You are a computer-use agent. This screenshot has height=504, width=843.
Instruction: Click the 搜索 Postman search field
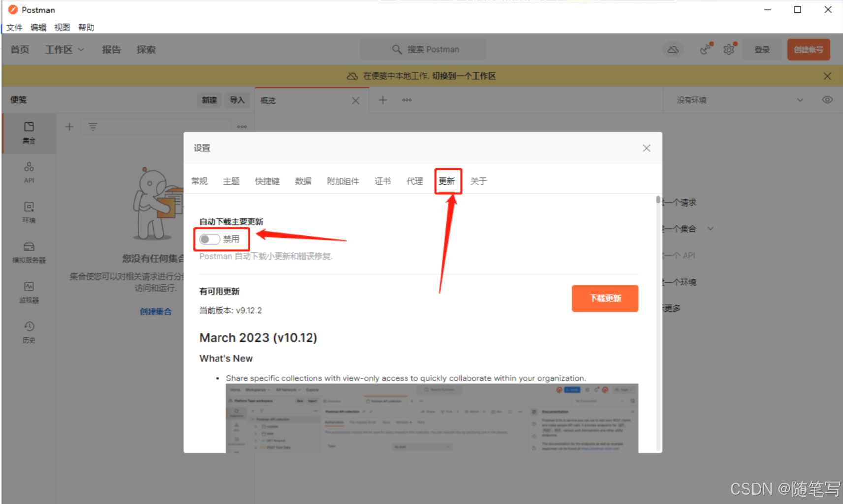(x=423, y=50)
